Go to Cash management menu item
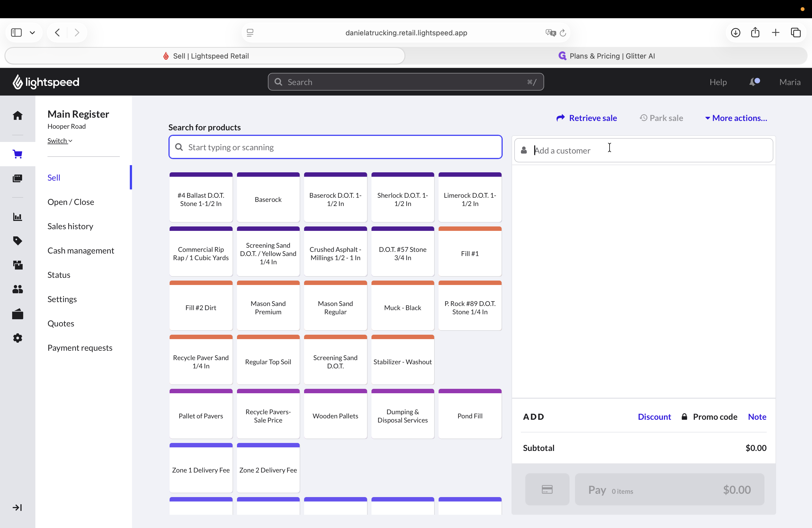This screenshot has height=528, width=812. [81, 250]
